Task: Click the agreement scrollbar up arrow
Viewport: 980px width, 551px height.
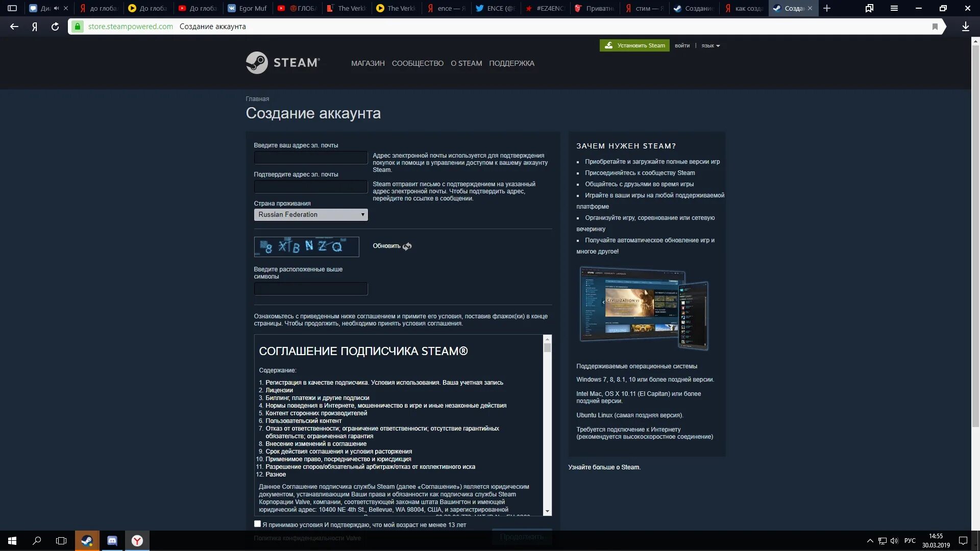Action: pos(547,339)
